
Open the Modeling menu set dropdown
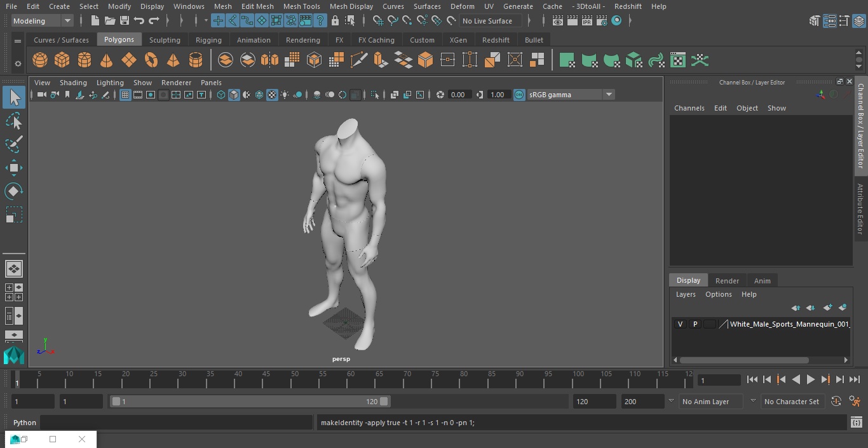(43, 21)
